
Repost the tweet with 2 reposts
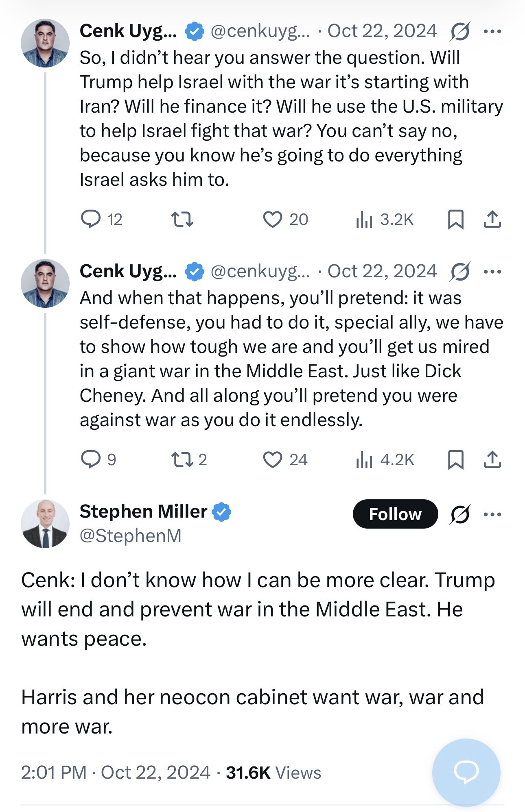pos(182,459)
